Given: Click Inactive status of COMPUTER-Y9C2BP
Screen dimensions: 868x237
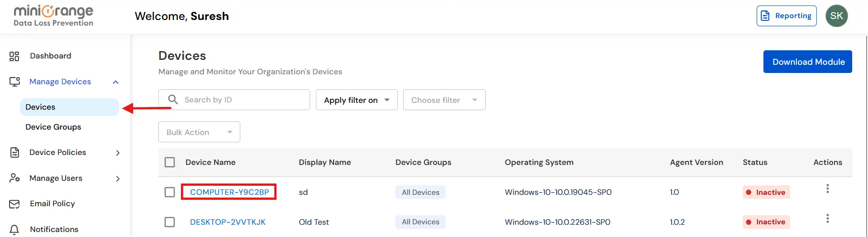Looking at the screenshot, I should click(766, 192).
